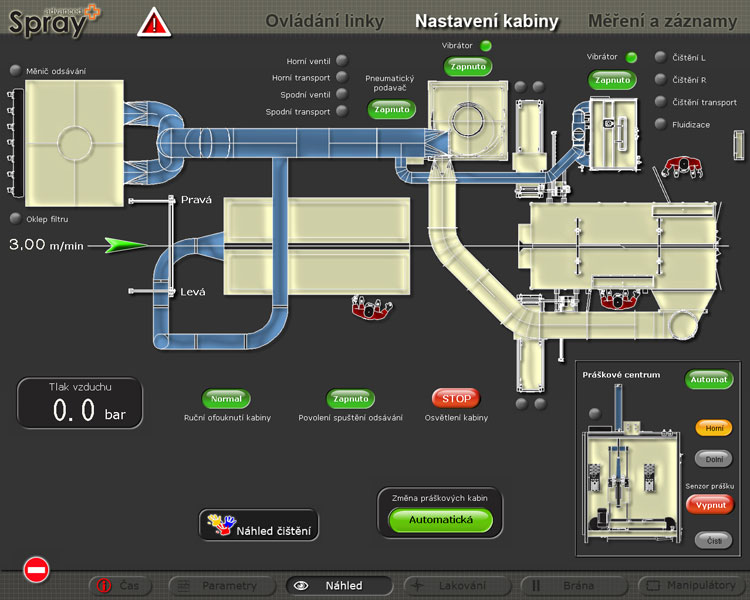The height and width of the screenshot is (600, 750).
Task: Click the Fluidizace indicator light
Action: tap(660, 124)
